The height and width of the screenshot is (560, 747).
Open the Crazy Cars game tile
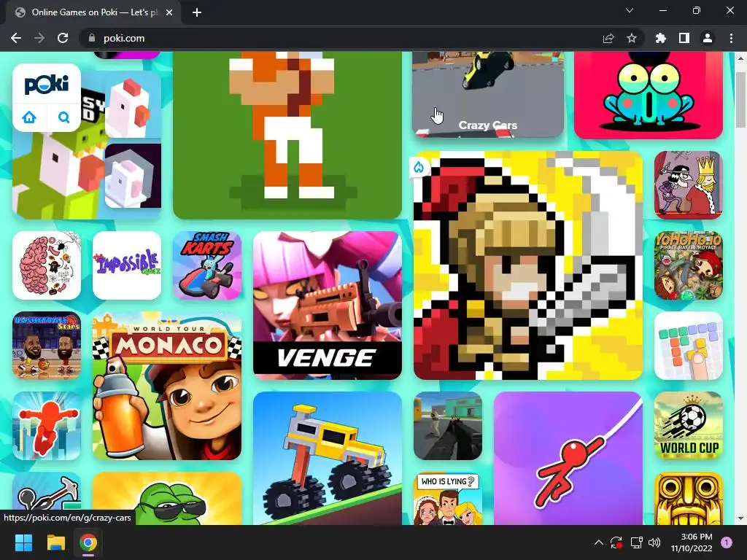pos(488,94)
